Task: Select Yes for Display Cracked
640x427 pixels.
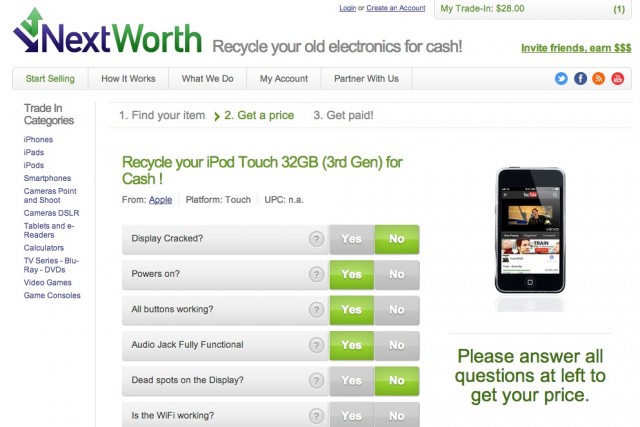Action: pyautogui.click(x=352, y=239)
